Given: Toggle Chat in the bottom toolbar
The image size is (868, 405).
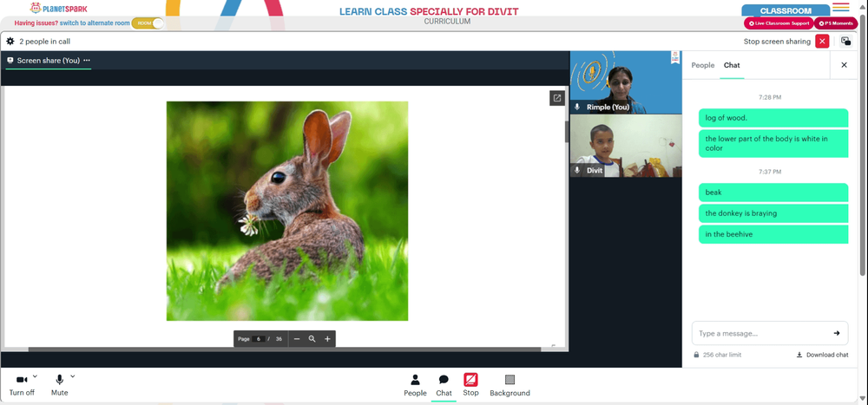Looking at the screenshot, I should click(x=444, y=386).
